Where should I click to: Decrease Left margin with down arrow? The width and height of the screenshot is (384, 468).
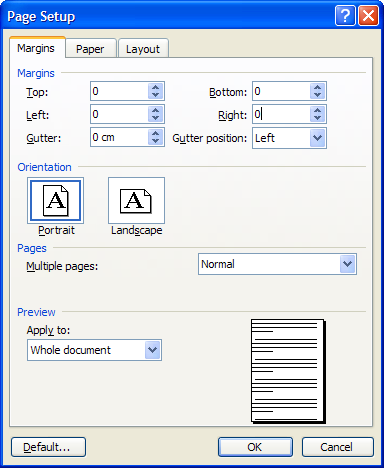coord(155,118)
